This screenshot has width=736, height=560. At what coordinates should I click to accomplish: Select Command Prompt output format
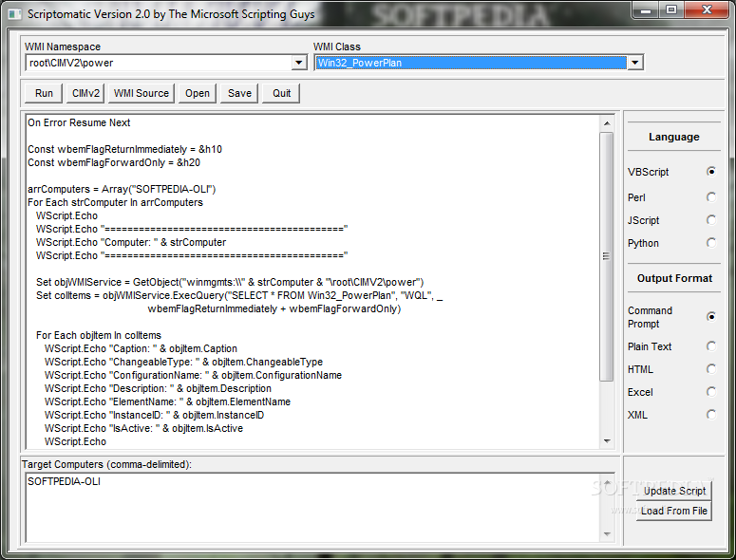point(711,317)
